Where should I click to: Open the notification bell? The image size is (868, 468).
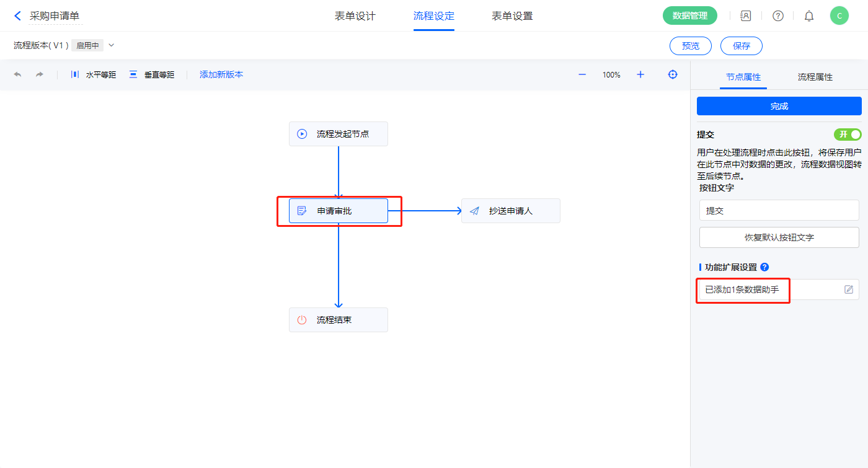[x=809, y=16]
